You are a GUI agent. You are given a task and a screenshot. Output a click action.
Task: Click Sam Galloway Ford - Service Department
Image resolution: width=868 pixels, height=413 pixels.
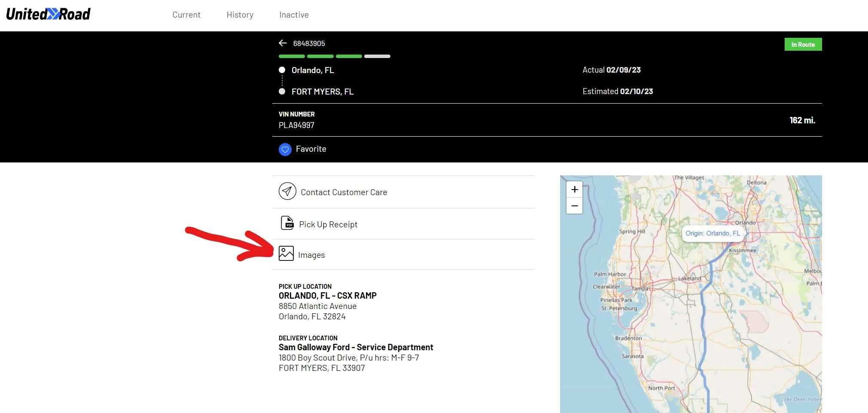click(356, 347)
